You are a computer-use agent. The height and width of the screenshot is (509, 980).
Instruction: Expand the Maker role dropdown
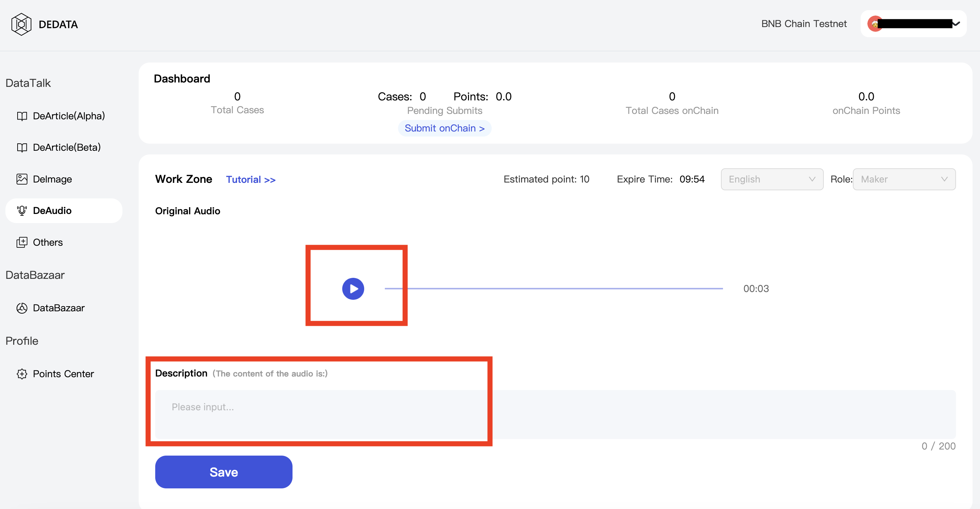[904, 179]
